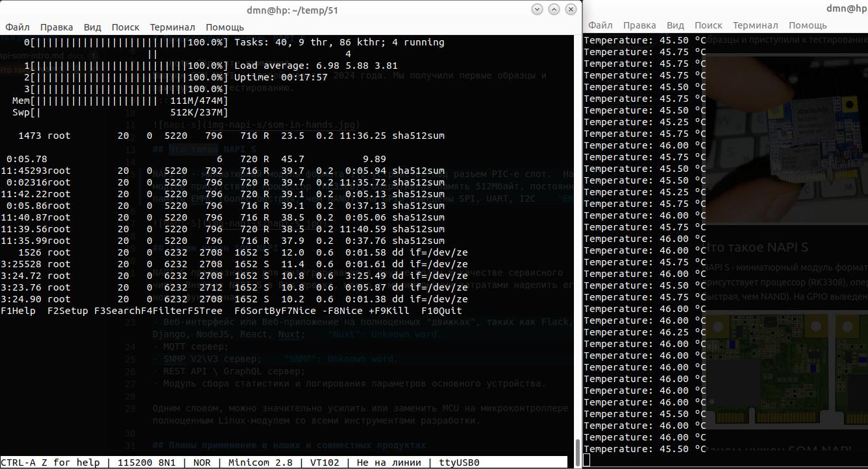Close the left minicom terminal window
Screen dimensions: 868x469
pyautogui.click(x=571, y=10)
